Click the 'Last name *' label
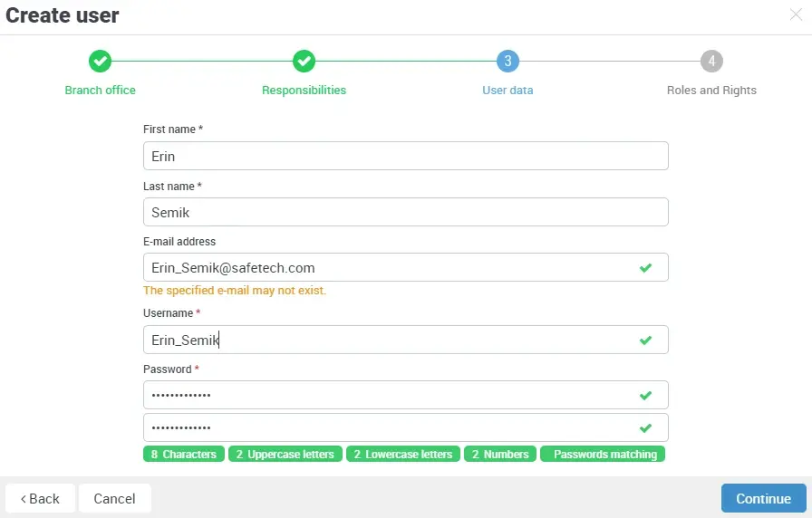 tap(172, 187)
